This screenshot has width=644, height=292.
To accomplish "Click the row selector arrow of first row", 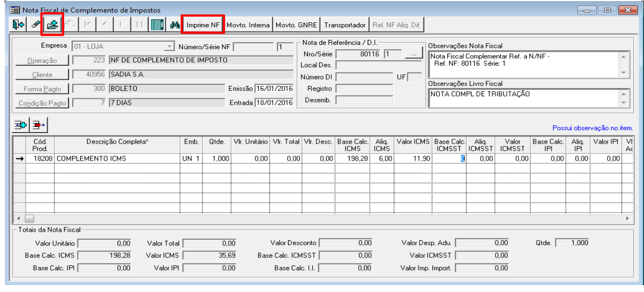I will (x=20, y=159).
